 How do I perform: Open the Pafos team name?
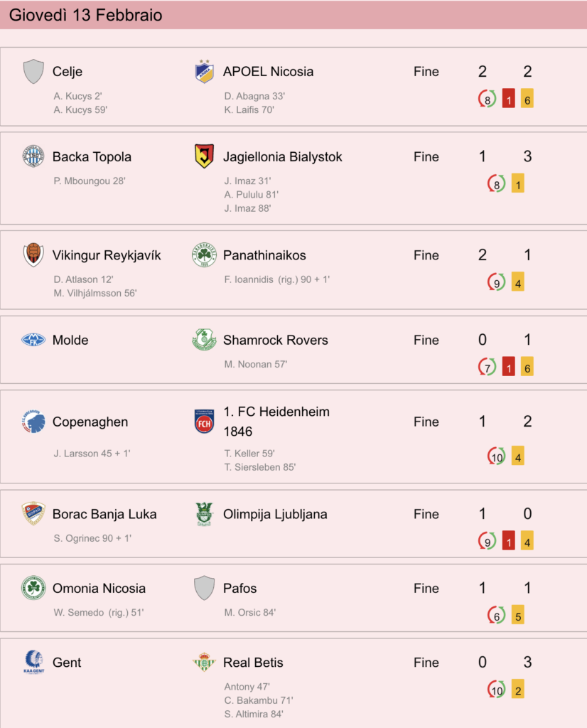pyautogui.click(x=240, y=588)
